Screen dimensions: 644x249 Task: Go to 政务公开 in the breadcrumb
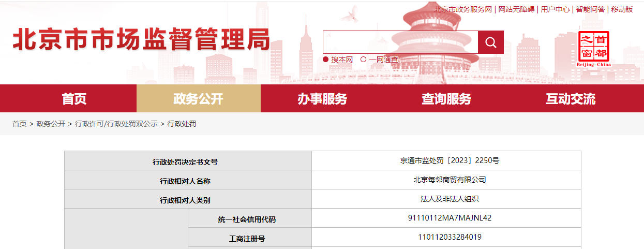tap(51, 124)
